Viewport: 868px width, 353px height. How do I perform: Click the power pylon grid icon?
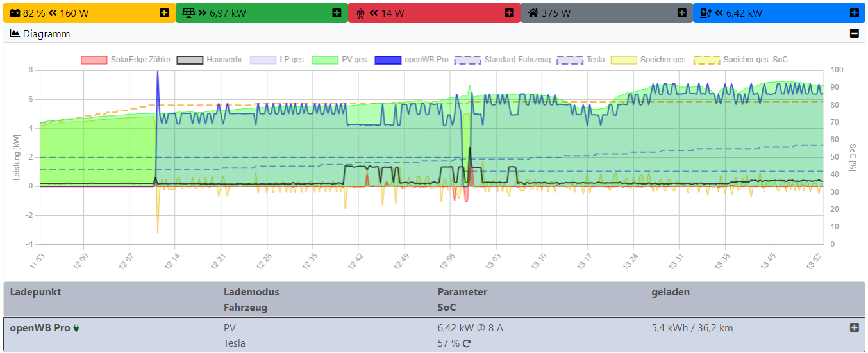(360, 13)
